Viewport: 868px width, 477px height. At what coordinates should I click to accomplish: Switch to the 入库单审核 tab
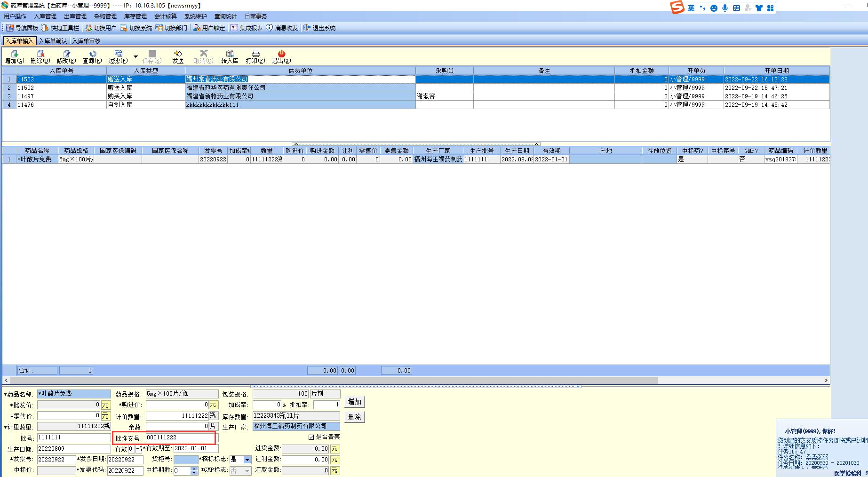[x=86, y=41]
